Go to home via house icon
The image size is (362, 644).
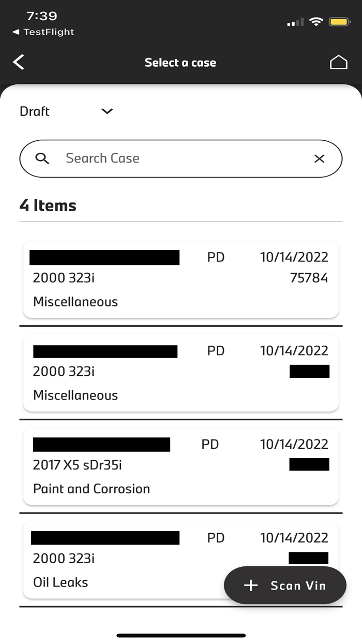pos(338,63)
